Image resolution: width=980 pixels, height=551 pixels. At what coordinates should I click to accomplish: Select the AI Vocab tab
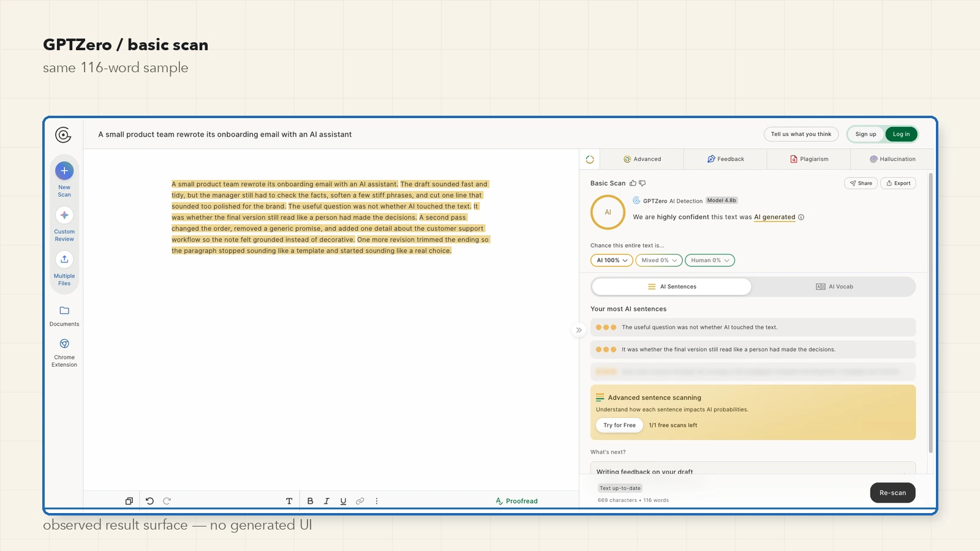(834, 287)
